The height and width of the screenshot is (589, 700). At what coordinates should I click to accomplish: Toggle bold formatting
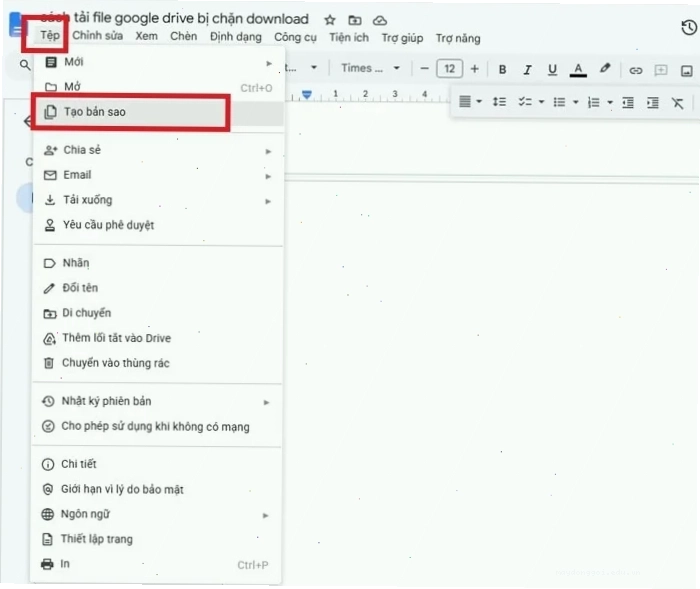502,69
